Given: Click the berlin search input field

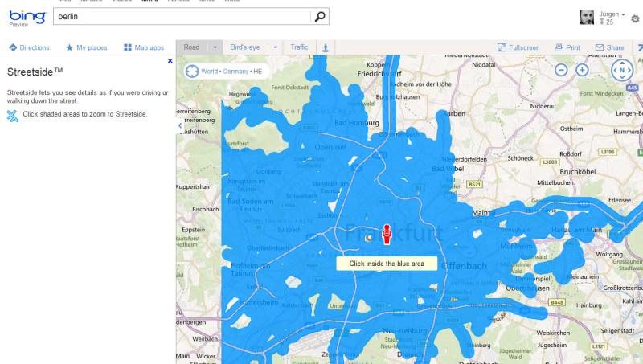Looking at the screenshot, I should [x=182, y=16].
